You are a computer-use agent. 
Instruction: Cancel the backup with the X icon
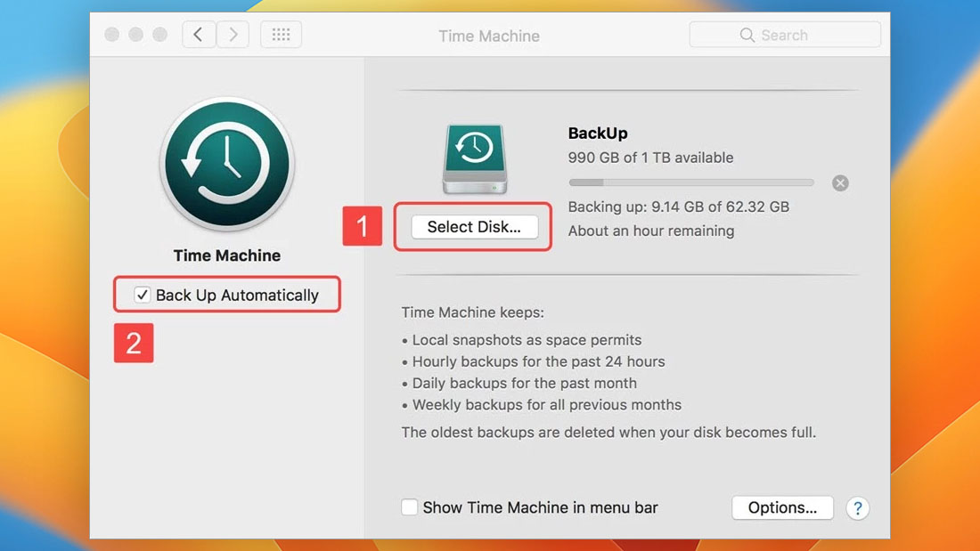840,183
